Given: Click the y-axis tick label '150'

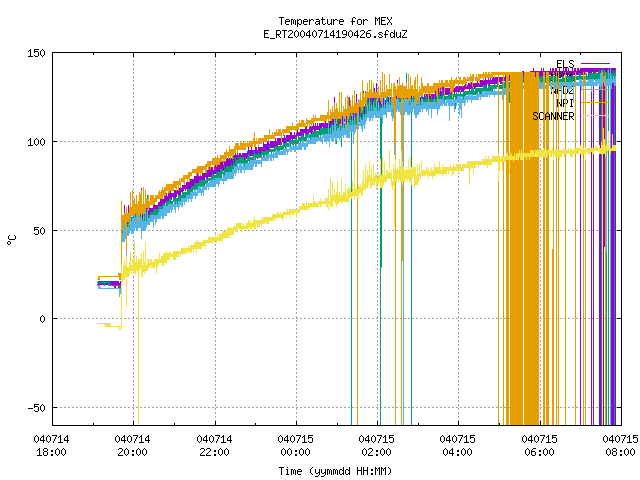Looking at the screenshot, I should pos(36,53).
